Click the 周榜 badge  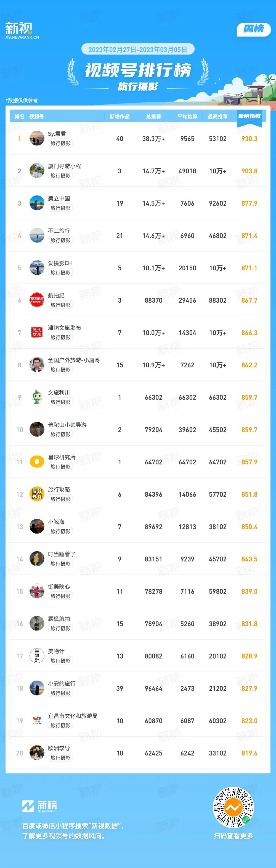point(254,29)
